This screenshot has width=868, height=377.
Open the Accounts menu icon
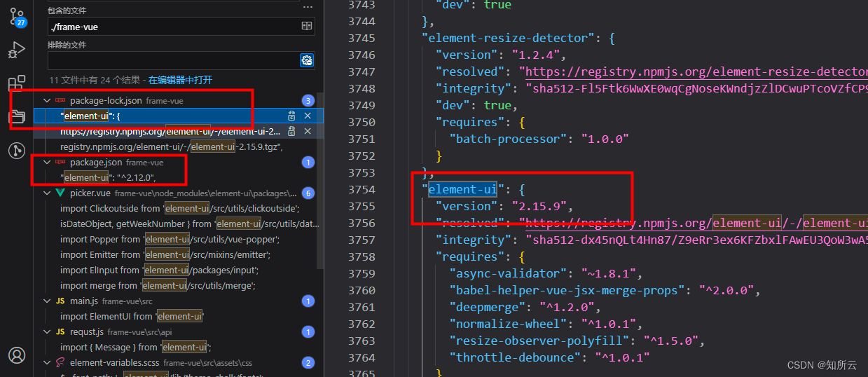17,355
